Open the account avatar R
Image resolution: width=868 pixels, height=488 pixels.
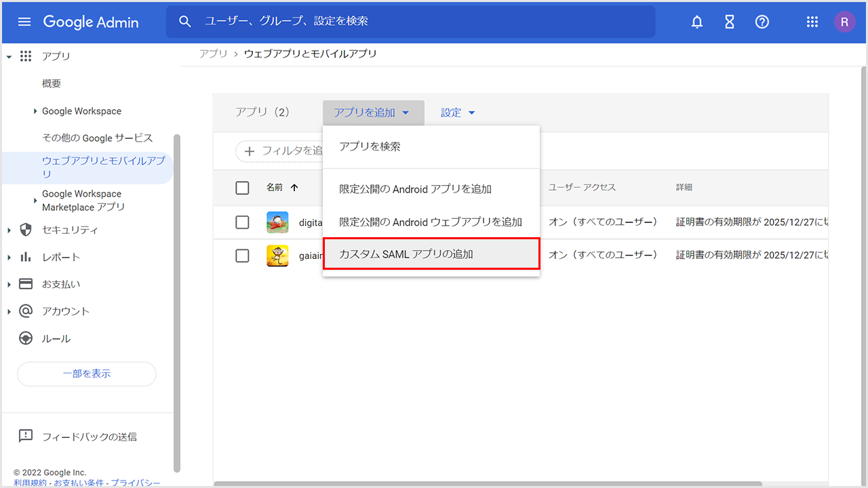click(844, 22)
